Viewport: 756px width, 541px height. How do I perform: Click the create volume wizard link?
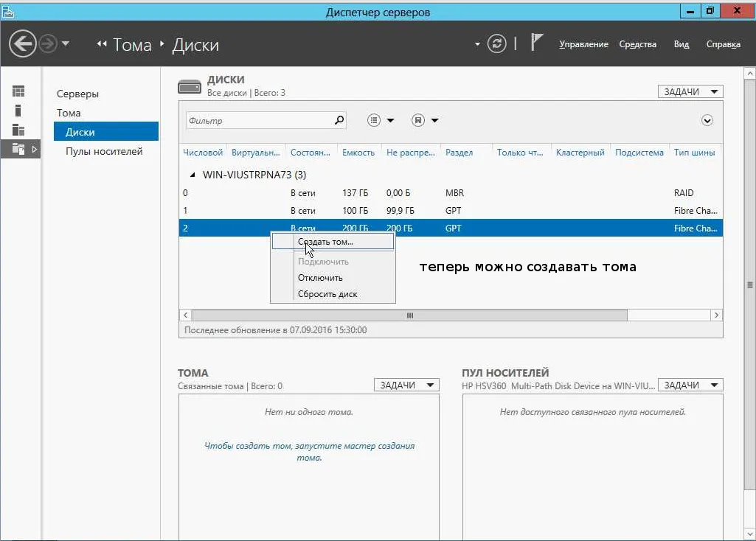tap(309, 451)
